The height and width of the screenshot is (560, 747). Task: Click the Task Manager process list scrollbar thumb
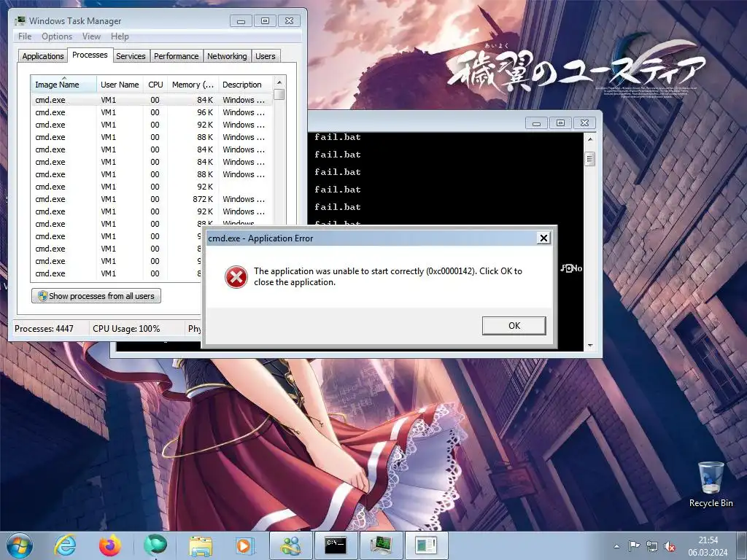[x=279, y=94]
